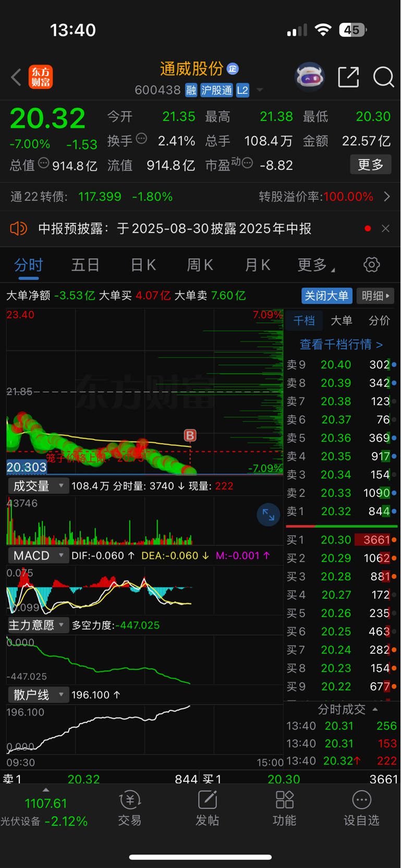The height and width of the screenshot is (868, 401).
Task: Switch to 分价 tab
Action: [x=379, y=321]
